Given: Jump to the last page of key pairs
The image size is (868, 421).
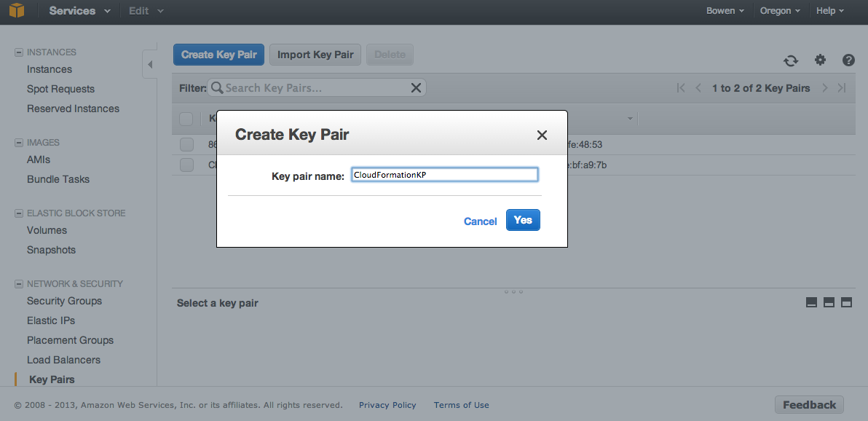Looking at the screenshot, I should (x=842, y=88).
